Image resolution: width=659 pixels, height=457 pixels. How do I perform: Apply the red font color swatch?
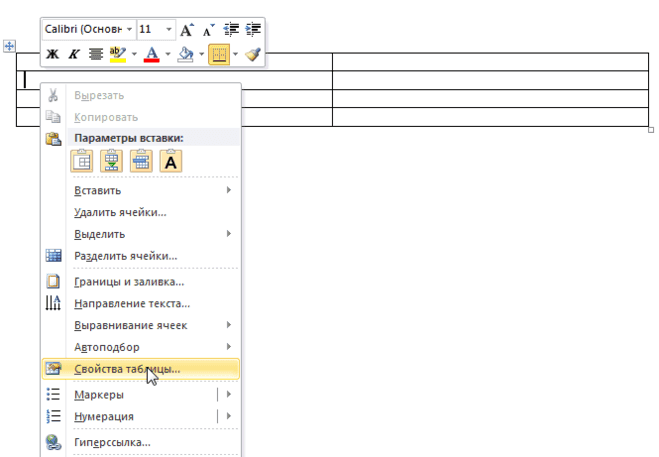point(152,54)
